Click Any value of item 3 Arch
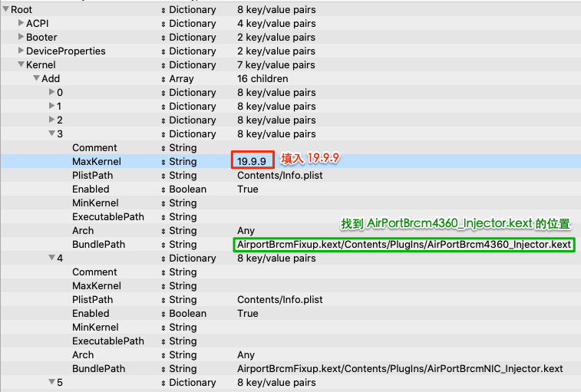Image resolution: width=581 pixels, height=392 pixels. click(x=246, y=231)
